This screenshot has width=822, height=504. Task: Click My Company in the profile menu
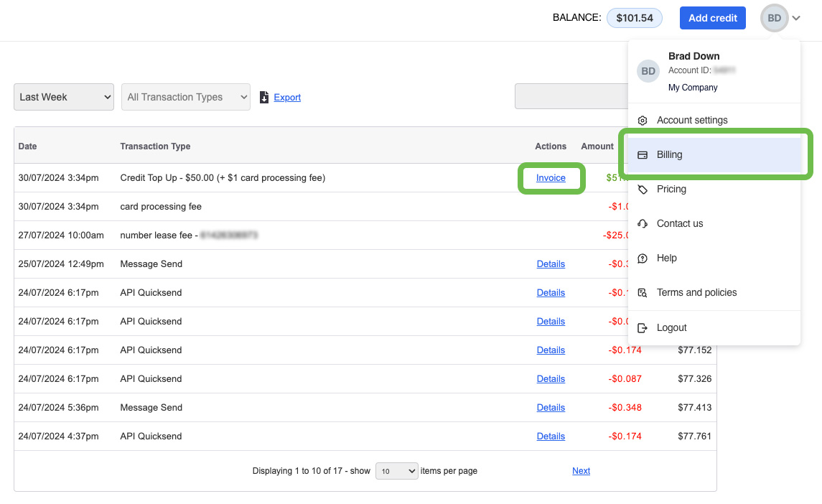pyautogui.click(x=693, y=88)
